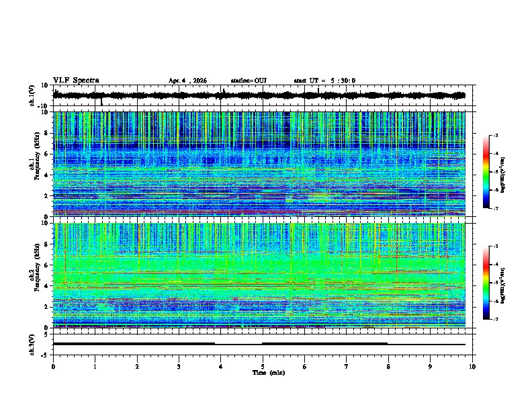The height and width of the screenshot is (411, 532).
Task: Click the ch.1 voltage waveform trace
Action: point(259,95)
